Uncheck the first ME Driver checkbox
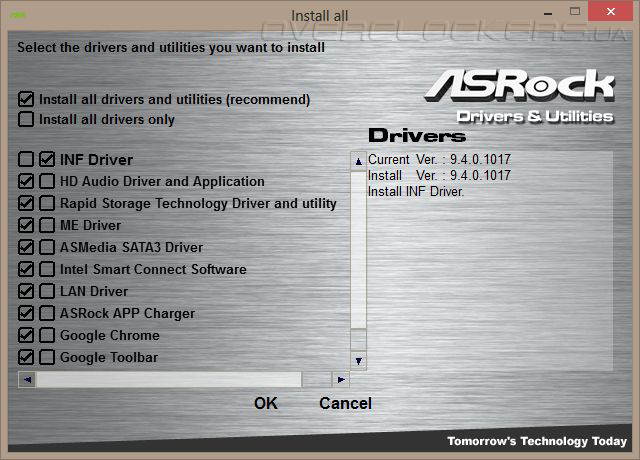Viewport: 640px width, 460px height. point(26,225)
